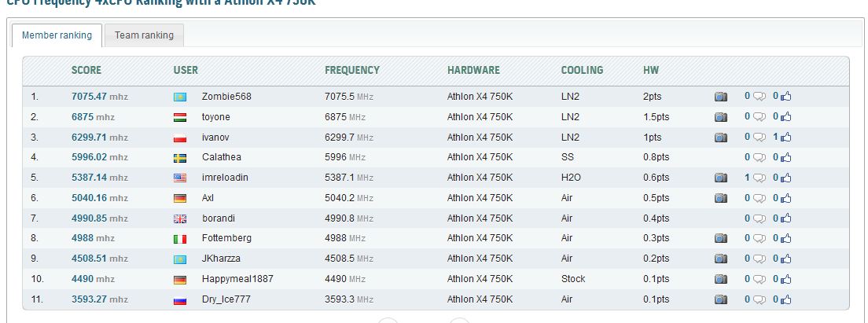Viewport: 868px width, 323px height.
Task: View comments bubble for imreloadin's score
Action: point(759,178)
